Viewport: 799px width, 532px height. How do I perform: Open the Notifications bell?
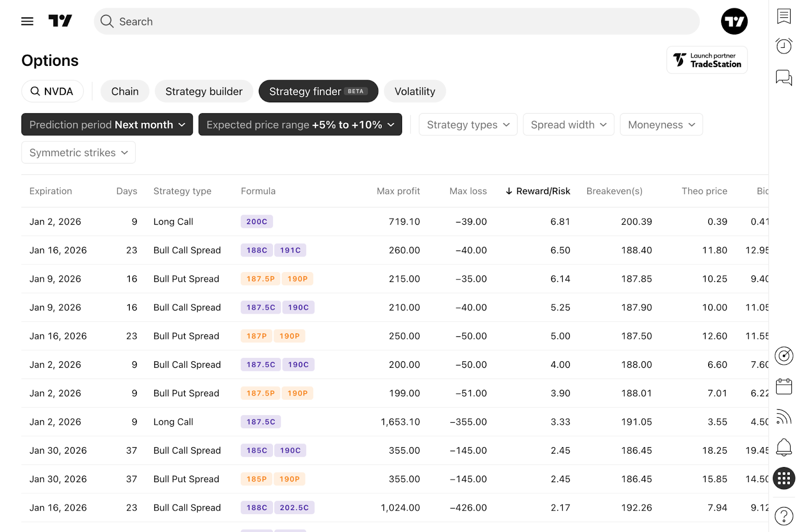click(x=784, y=447)
